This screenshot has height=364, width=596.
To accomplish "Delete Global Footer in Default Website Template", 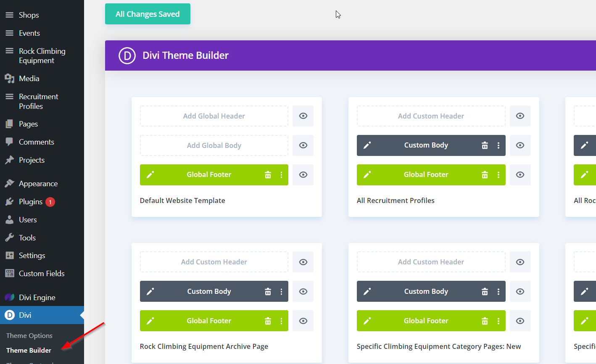I will [x=268, y=175].
